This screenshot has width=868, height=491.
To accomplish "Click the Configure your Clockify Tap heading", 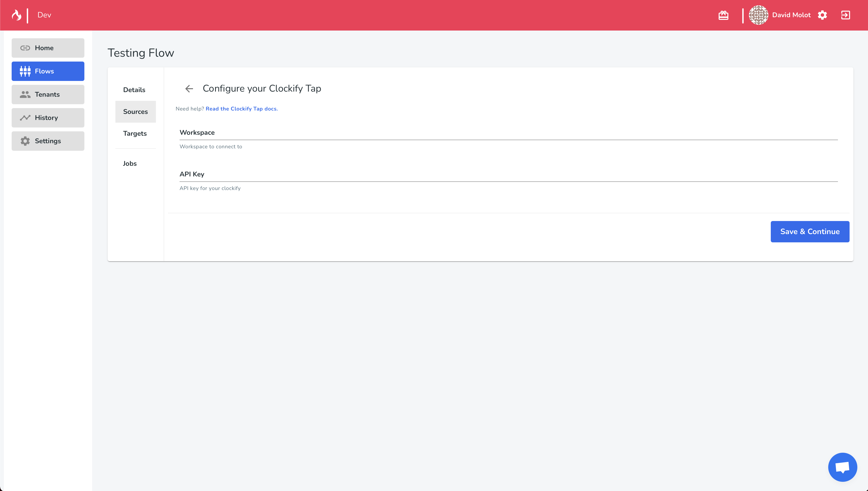I will pyautogui.click(x=262, y=89).
